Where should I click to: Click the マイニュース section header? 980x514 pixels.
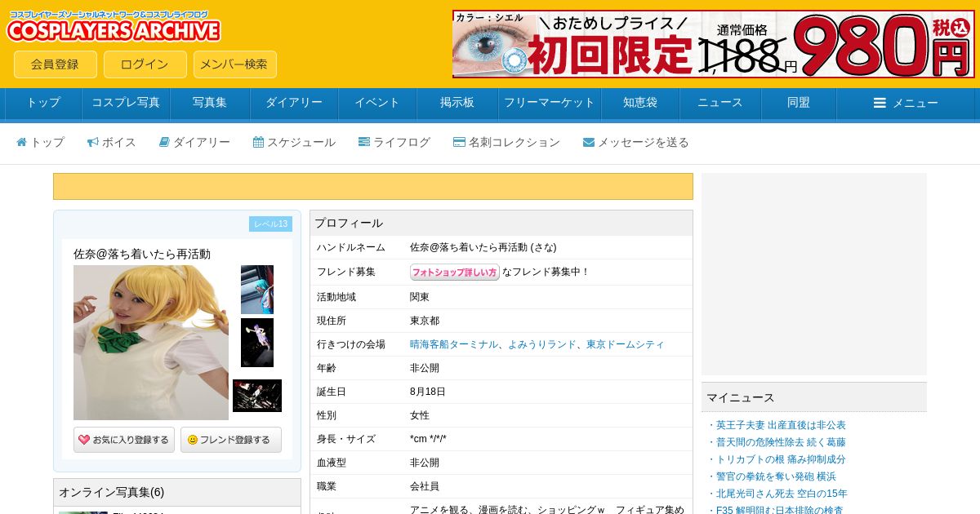(x=814, y=397)
